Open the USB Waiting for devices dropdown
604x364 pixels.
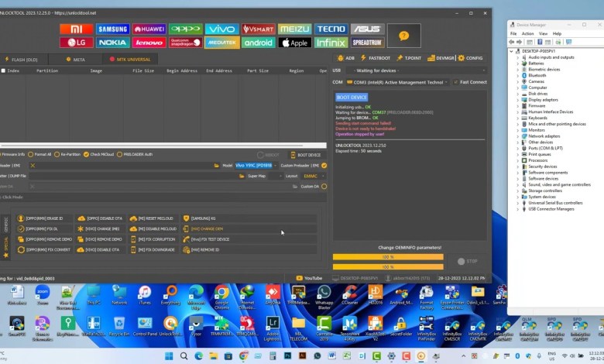click(x=416, y=70)
